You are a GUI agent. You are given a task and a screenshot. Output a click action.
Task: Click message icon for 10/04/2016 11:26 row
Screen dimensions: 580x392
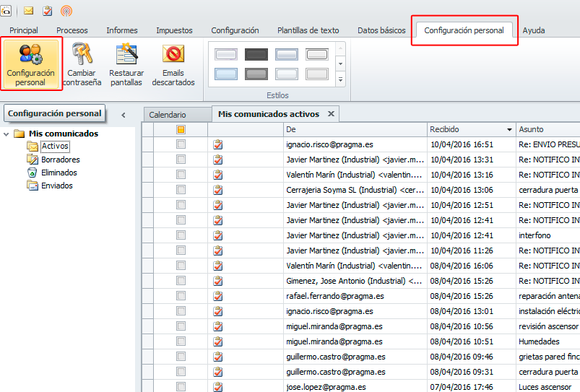pyautogui.click(x=218, y=251)
